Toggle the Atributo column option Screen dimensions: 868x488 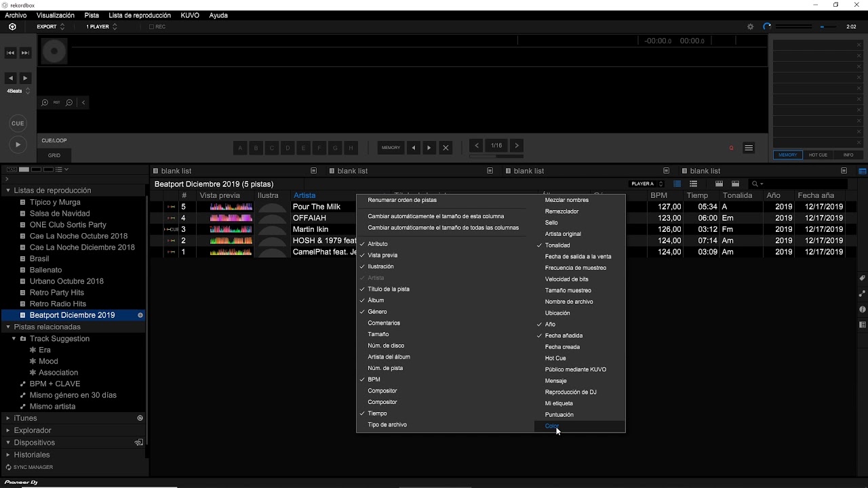[x=378, y=244]
